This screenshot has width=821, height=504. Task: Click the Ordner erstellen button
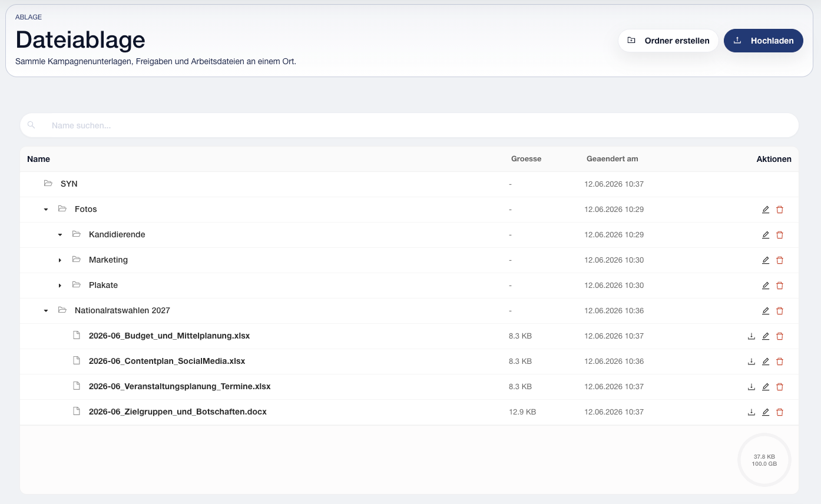point(668,41)
